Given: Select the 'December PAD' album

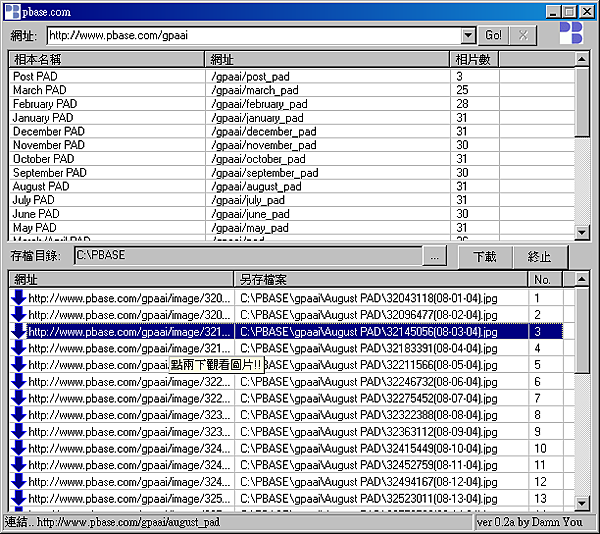Looking at the screenshot, I should pos(292,131).
